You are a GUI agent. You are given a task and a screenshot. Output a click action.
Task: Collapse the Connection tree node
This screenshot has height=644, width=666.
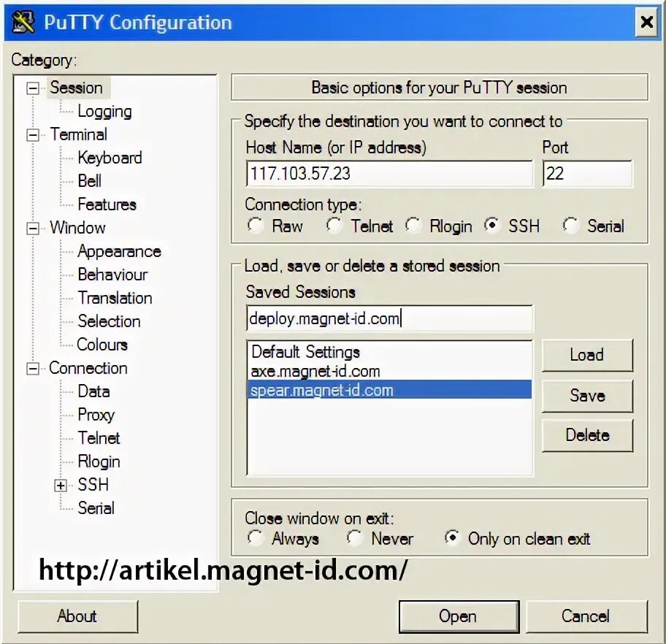click(33, 369)
